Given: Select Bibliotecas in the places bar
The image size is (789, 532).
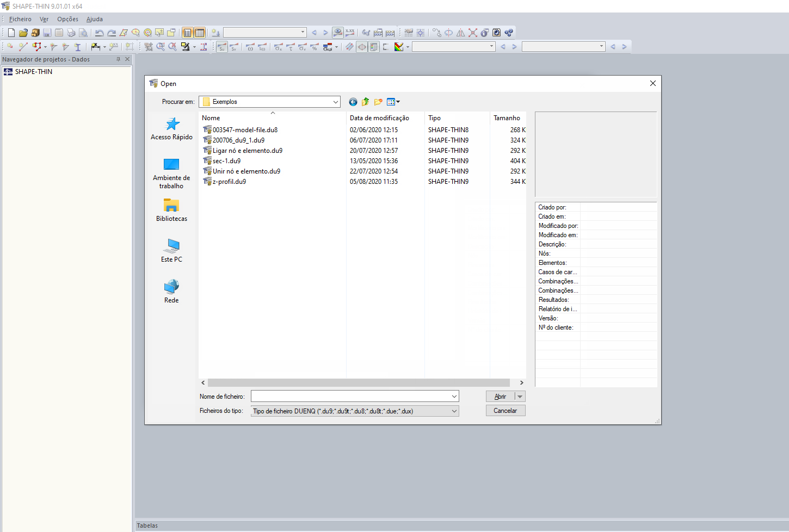Looking at the screenshot, I should (171, 211).
